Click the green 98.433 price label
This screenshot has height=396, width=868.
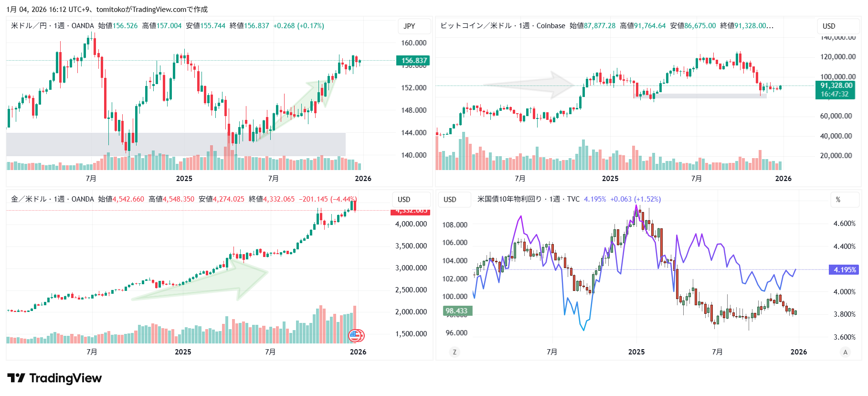[456, 311]
